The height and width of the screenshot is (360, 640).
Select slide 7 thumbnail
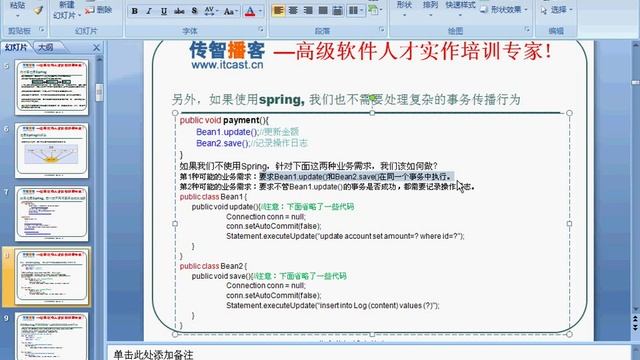(x=51, y=214)
